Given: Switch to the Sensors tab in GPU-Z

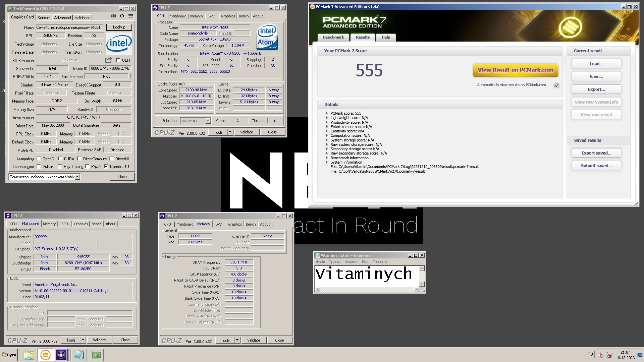Looking at the screenshot, I should click(44, 18).
